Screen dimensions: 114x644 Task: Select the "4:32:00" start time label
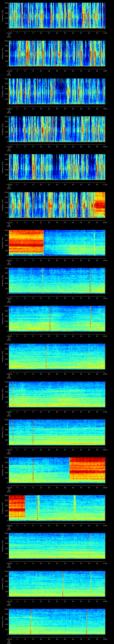(x=9, y=639)
